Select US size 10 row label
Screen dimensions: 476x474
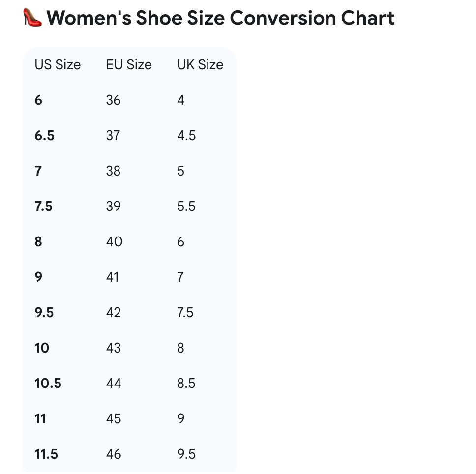[x=42, y=348]
